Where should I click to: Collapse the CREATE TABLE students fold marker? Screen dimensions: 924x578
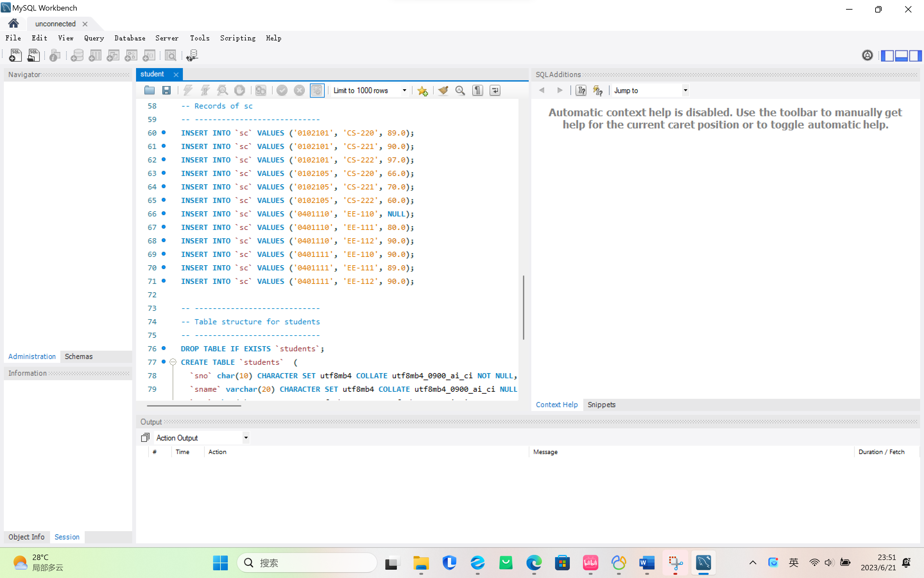173,362
